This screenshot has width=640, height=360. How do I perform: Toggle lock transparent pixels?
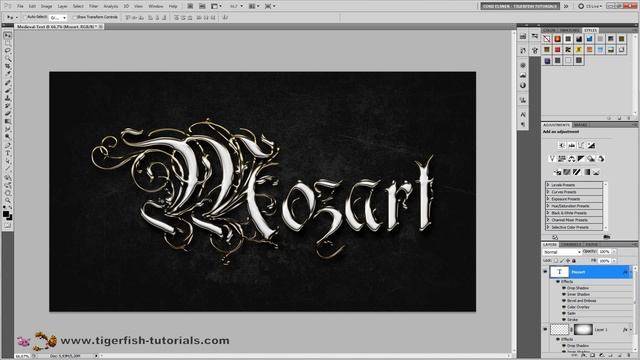tap(556, 261)
